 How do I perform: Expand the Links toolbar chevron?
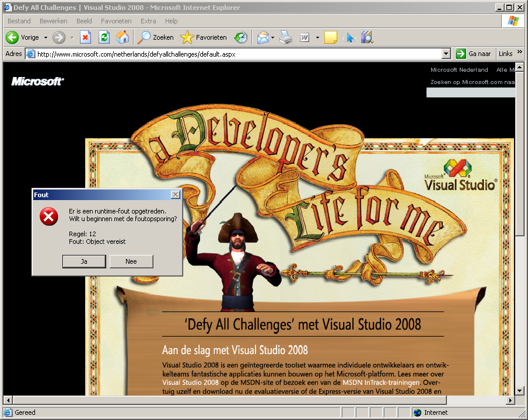pyautogui.click(x=520, y=51)
